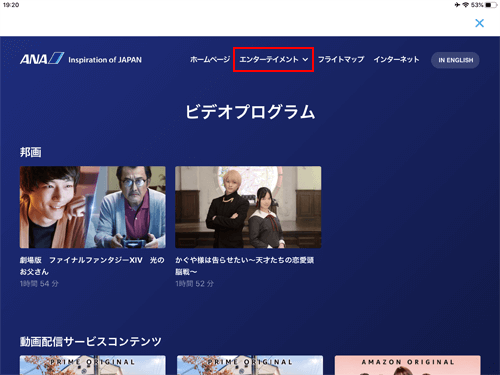The image size is (500, 375).
Task: Click the 1時間 54 分 duration text
Action: coord(39,284)
